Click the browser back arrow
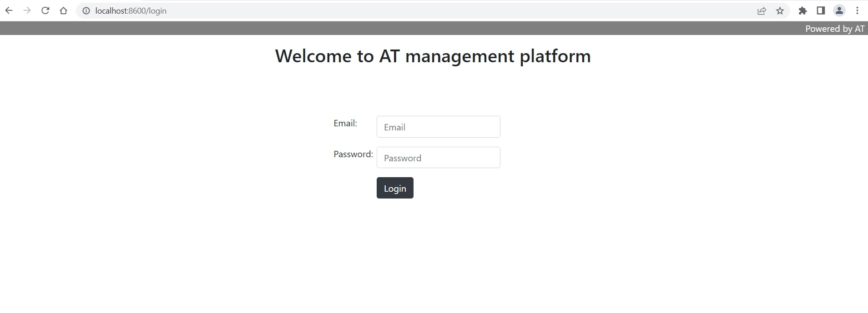The image size is (868, 313). pos(9,10)
